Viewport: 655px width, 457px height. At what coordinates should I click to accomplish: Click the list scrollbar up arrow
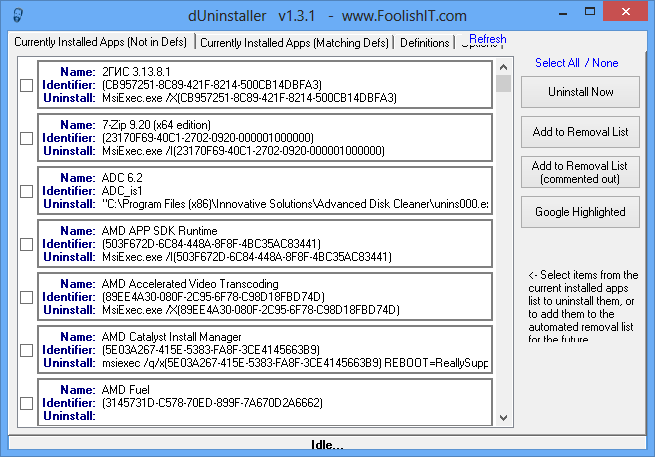[503, 67]
